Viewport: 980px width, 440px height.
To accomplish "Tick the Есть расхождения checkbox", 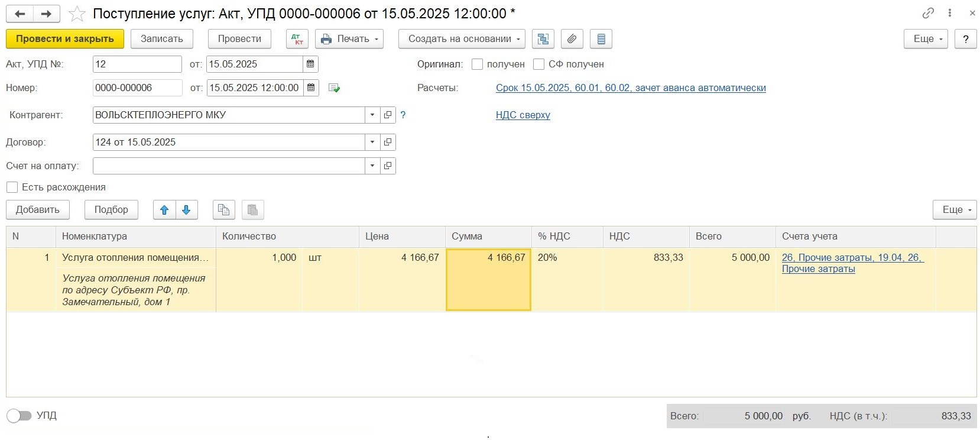I will tap(12, 187).
